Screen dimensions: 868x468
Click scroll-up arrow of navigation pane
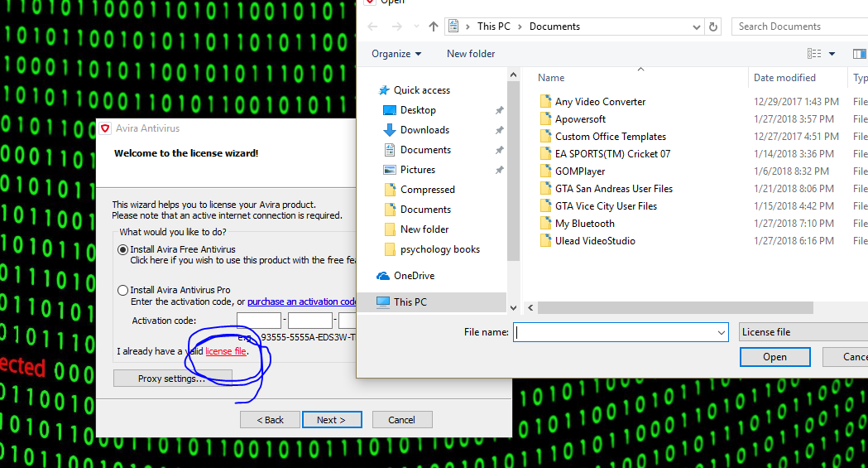tap(514, 75)
